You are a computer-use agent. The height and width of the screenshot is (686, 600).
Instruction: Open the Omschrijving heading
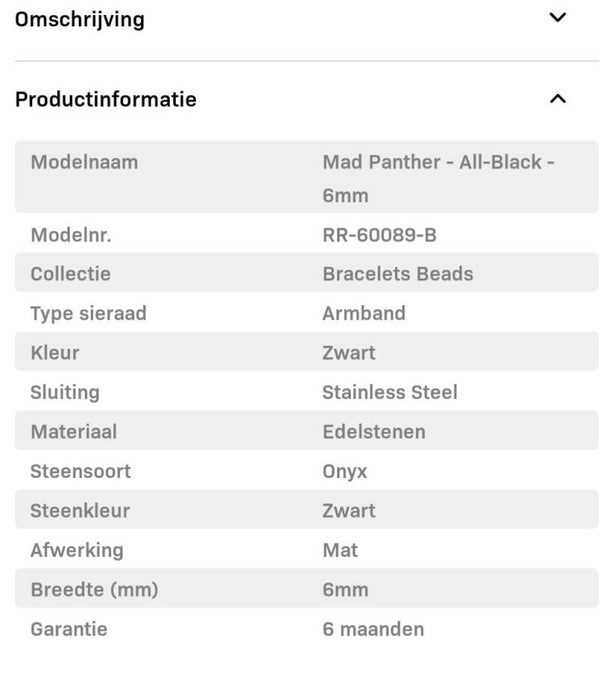(x=80, y=19)
